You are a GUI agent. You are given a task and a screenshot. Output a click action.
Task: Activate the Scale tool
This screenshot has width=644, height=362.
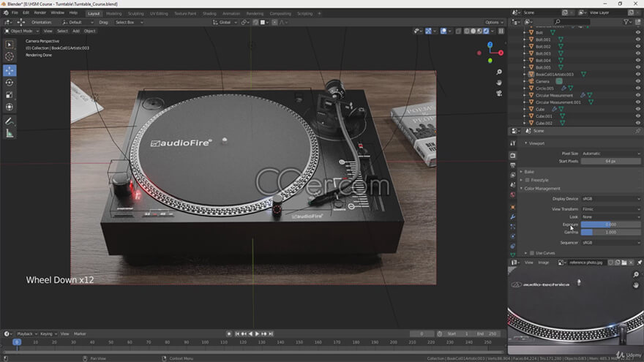coord(10,95)
